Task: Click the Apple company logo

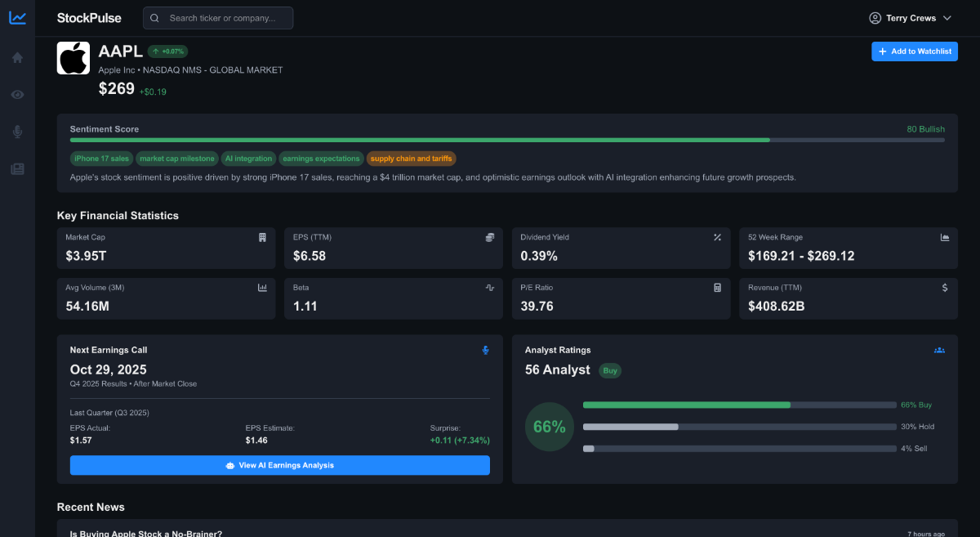Action: 73,58
